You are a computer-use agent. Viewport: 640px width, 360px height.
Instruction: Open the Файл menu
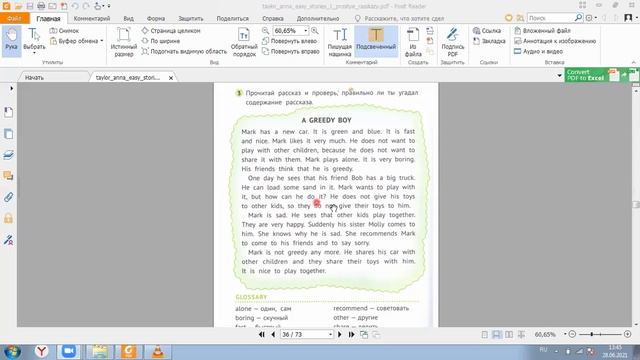tap(14, 18)
